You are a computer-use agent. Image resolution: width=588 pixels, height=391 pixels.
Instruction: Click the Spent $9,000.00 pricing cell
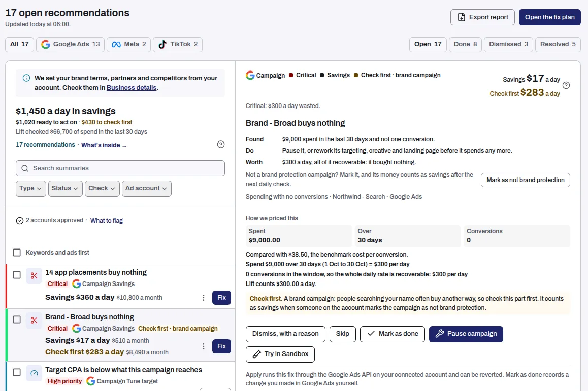[x=299, y=236]
